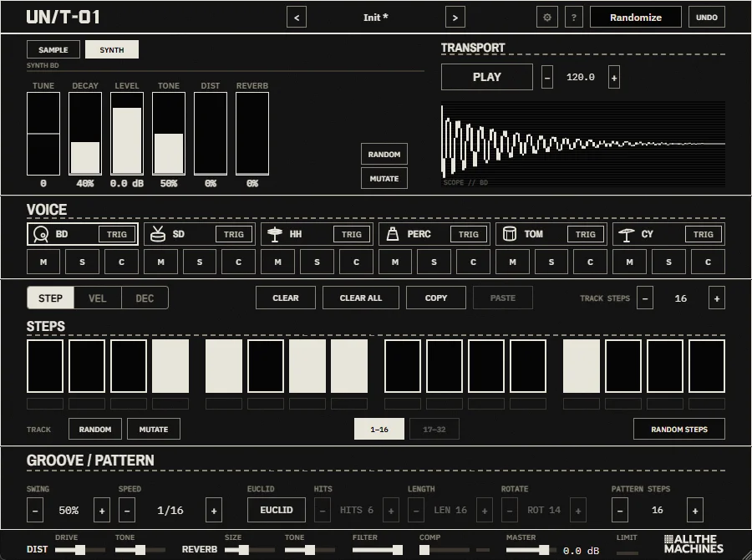Adjust the LEVEL vertical slider
This screenshot has height=560, width=752.
pyautogui.click(x=127, y=134)
